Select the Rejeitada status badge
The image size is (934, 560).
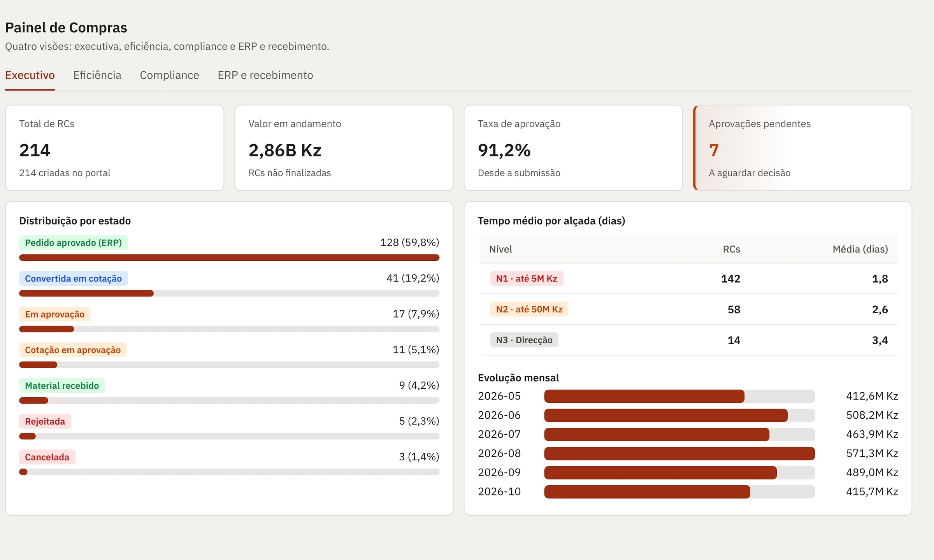point(45,421)
